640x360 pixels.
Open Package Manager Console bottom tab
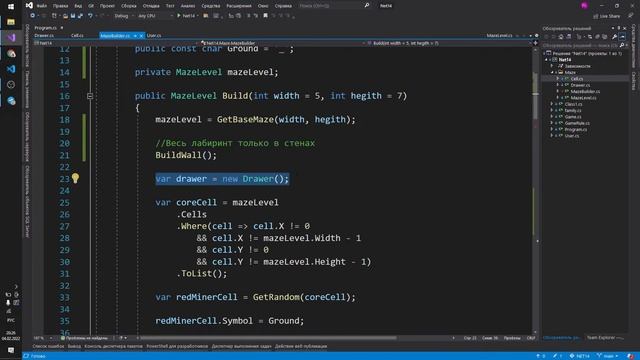coord(113,346)
